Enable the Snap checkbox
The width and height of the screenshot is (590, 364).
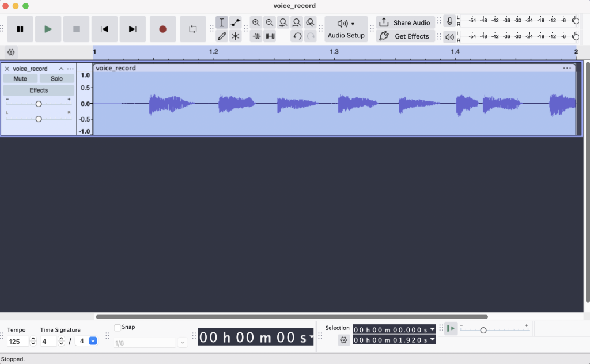[118, 327]
